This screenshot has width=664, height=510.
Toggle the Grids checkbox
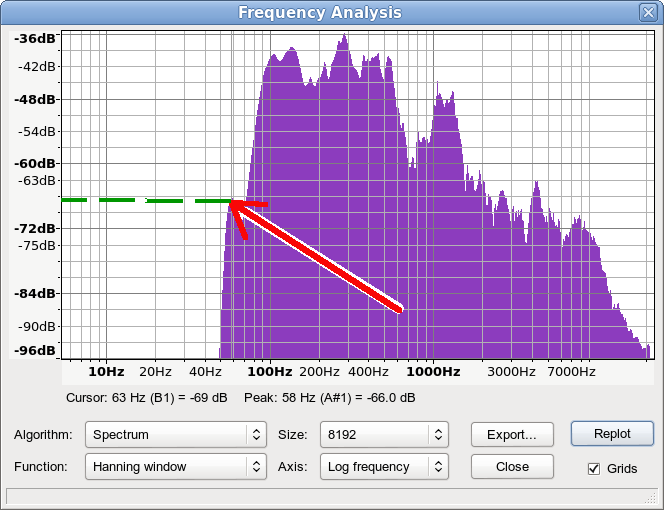pyautogui.click(x=594, y=468)
